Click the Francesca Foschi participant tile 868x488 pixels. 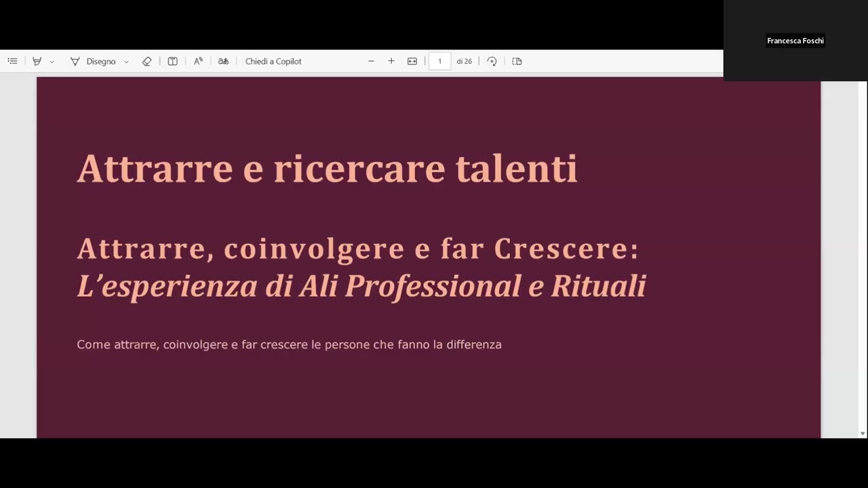[795, 41]
